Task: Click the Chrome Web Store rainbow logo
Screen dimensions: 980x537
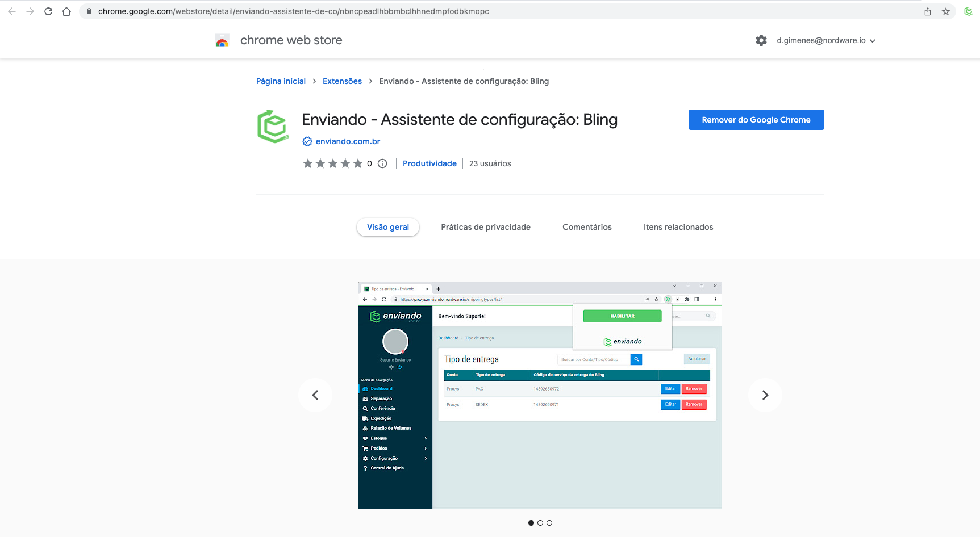Action: 222,40
